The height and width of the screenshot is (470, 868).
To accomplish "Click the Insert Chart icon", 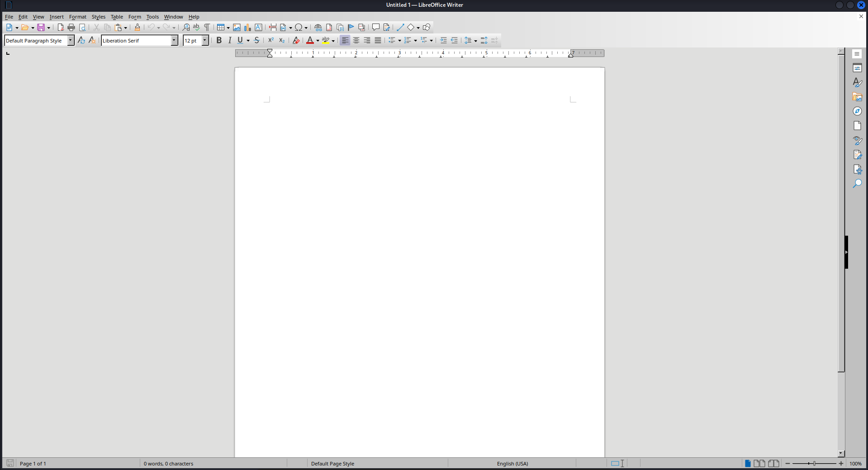I will (247, 28).
